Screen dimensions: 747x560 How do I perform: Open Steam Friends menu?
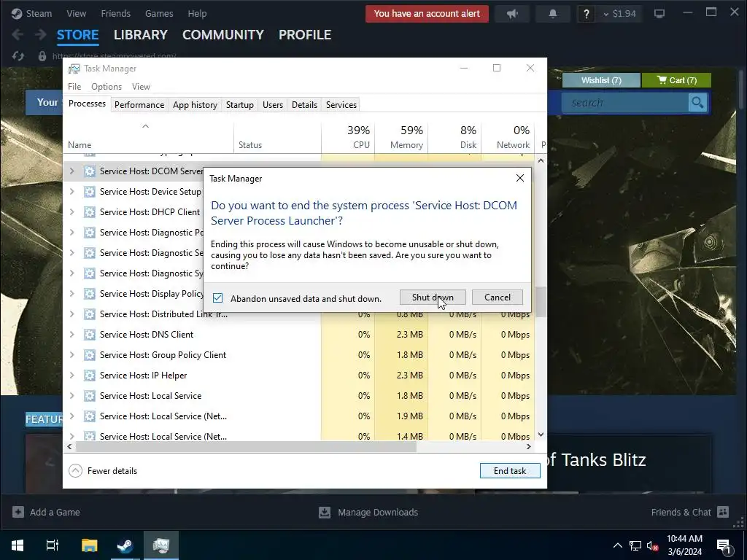tap(116, 14)
